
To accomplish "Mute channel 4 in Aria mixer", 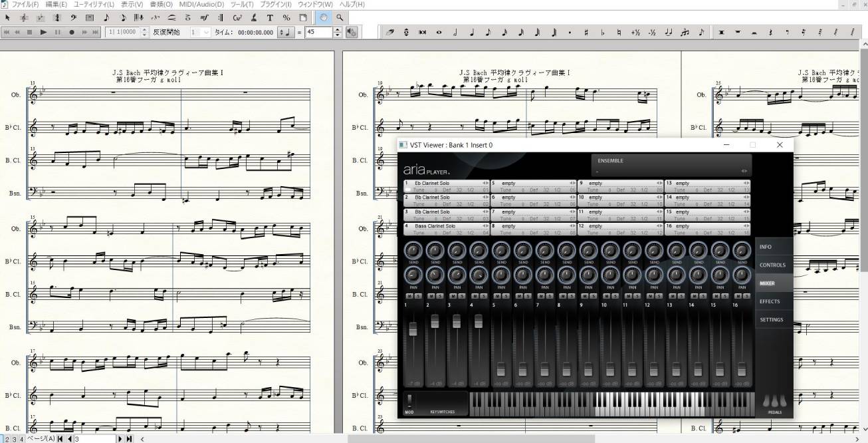I will click(475, 295).
